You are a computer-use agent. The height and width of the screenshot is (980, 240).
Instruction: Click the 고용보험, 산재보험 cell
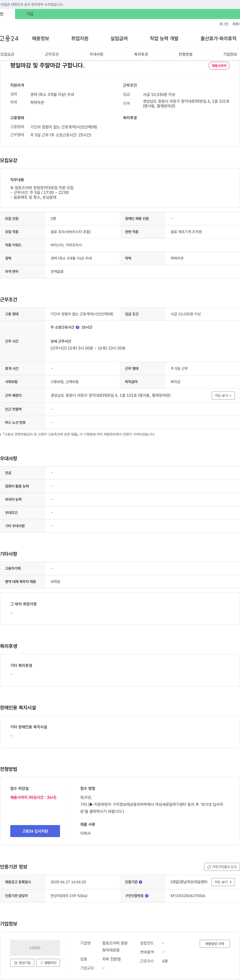coord(65,382)
